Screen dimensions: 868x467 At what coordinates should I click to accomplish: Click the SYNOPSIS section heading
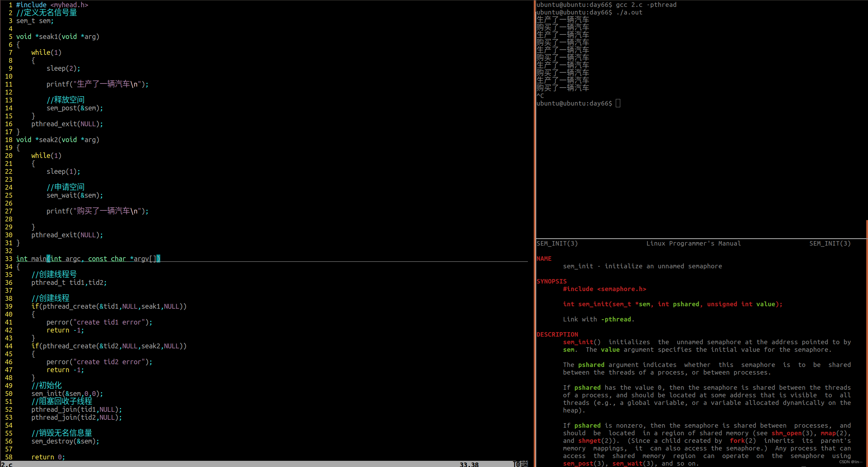coord(551,281)
